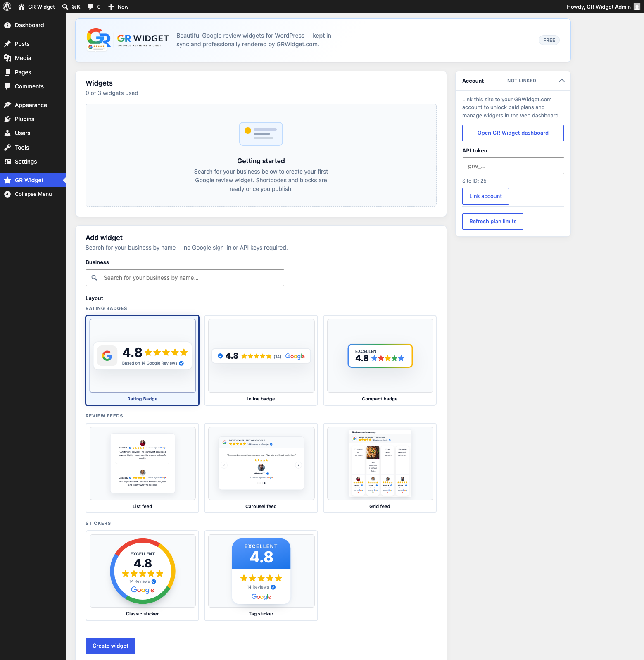Viewport: 644px width, 660px height.
Task: Open Pages menu item
Action: [33, 72]
